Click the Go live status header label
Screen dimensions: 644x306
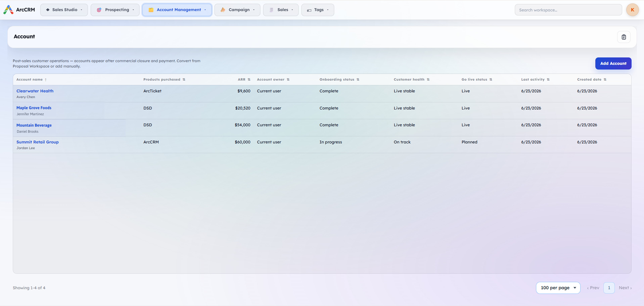[x=474, y=79]
